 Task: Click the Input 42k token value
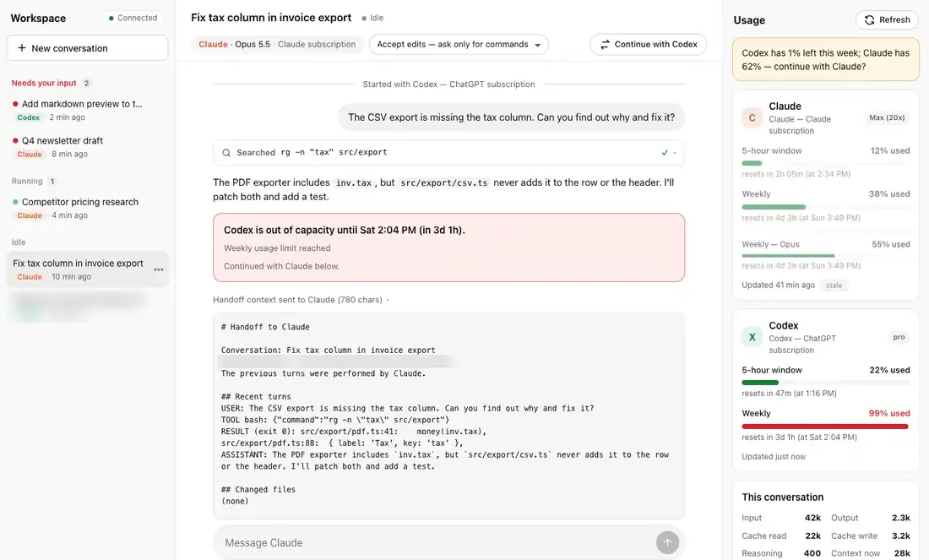[x=812, y=518]
